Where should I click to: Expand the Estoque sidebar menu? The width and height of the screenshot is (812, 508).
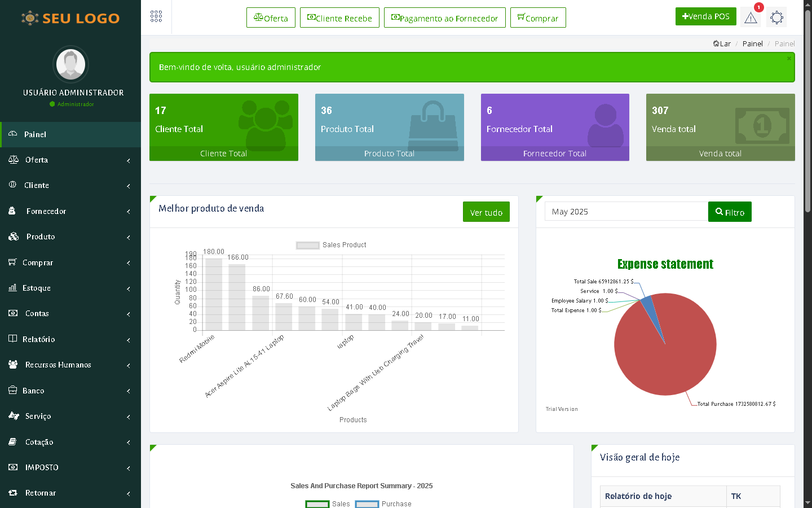point(70,288)
